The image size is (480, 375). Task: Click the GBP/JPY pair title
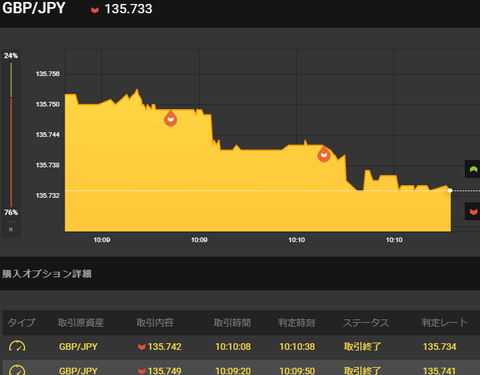(34, 8)
